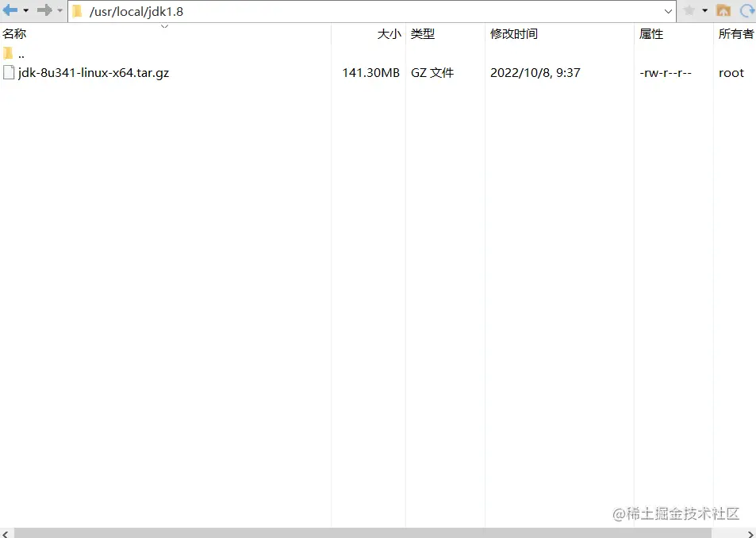Click the file icon of the jdk tar.gz
Image resolution: width=756 pixels, height=538 pixels.
pos(9,73)
